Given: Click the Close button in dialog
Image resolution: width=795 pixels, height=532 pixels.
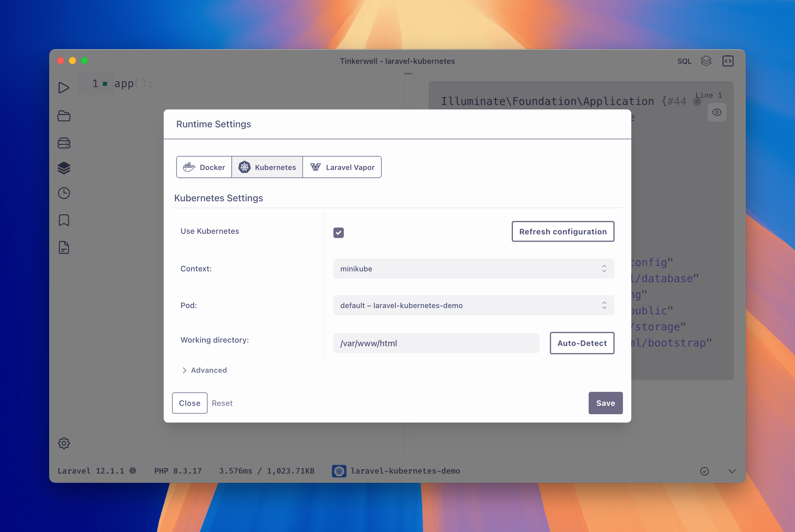Looking at the screenshot, I should [x=190, y=403].
